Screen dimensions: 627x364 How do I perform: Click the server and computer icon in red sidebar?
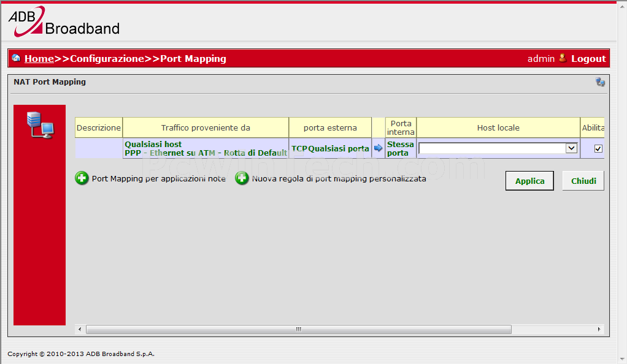coord(40,125)
